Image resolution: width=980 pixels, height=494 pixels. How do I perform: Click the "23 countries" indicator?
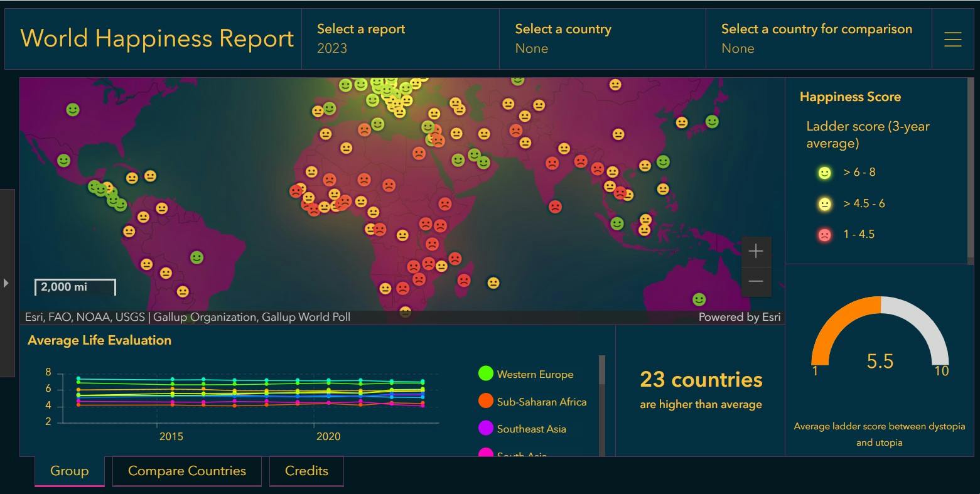701,380
